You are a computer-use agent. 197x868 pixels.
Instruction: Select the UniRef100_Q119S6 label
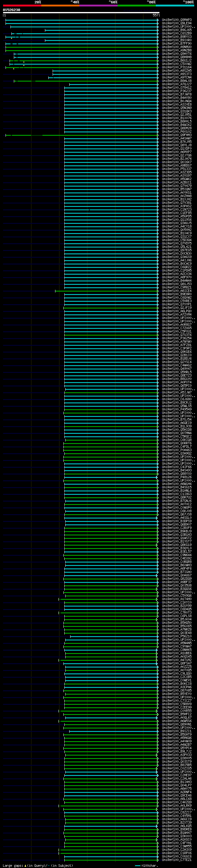176,220
